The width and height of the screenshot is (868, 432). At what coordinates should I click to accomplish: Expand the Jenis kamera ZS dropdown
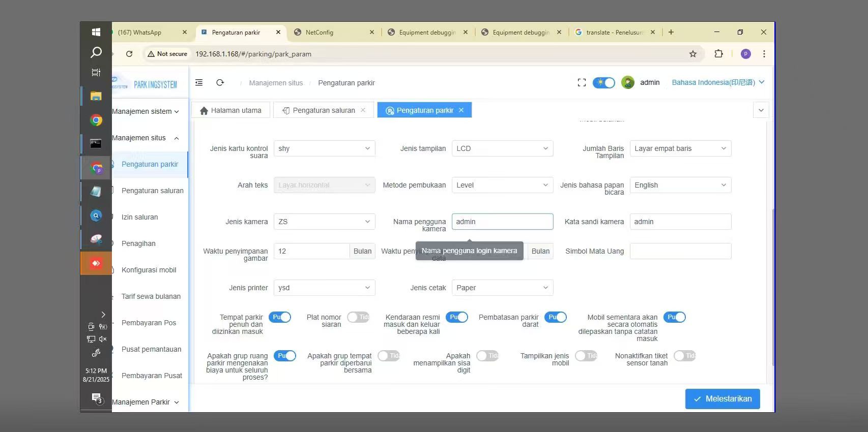click(324, 222)
